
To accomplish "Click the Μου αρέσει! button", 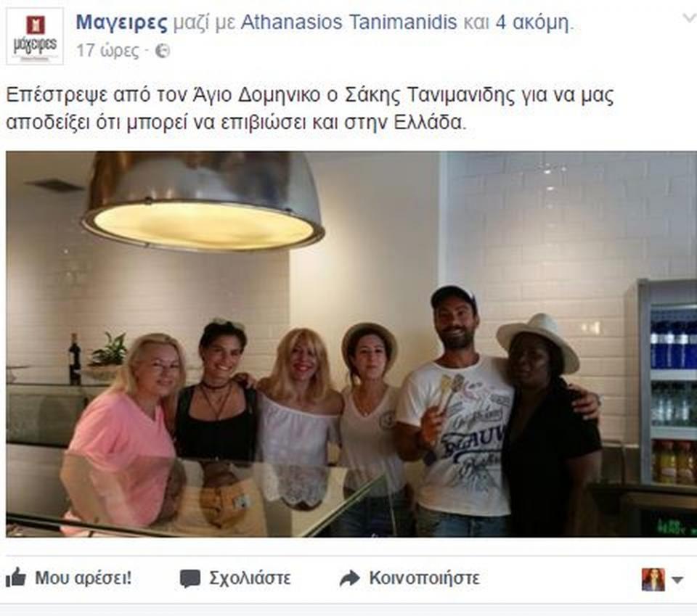I will [68, 578].
